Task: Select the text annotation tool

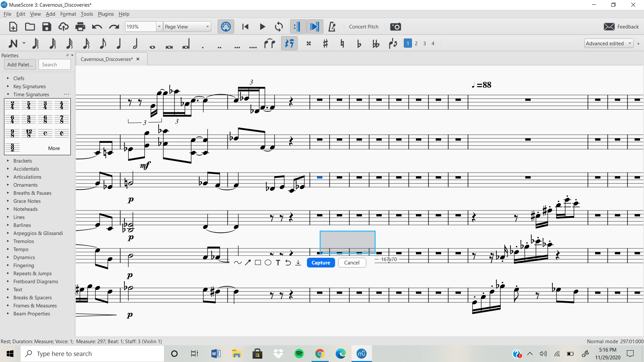Action: [x=278, y=263]
